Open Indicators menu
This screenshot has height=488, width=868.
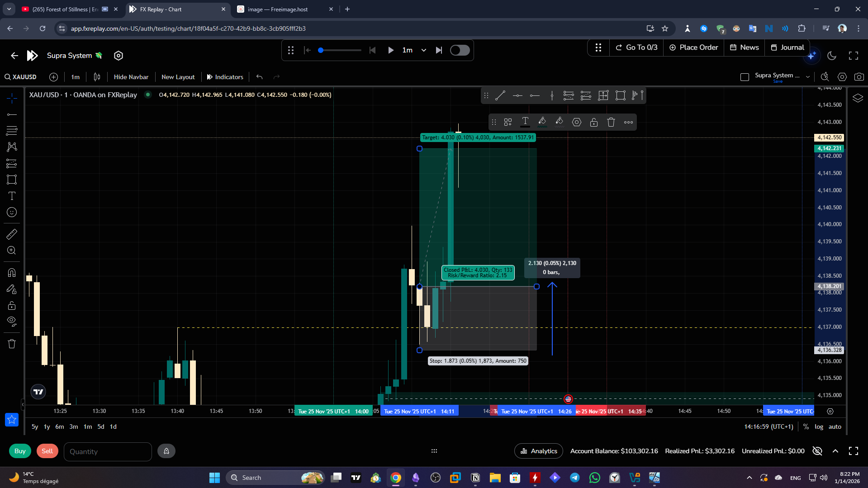[x=225, y=77]
